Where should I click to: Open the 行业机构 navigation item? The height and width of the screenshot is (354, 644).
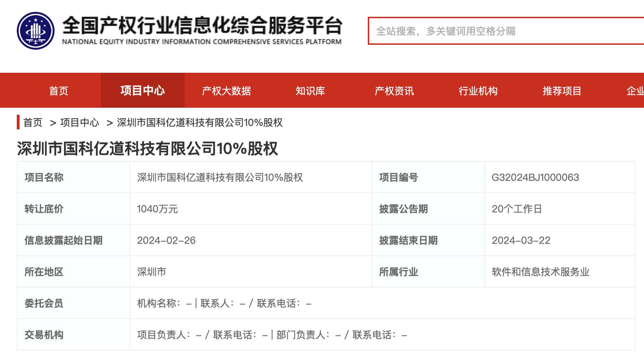click(478, 91)
